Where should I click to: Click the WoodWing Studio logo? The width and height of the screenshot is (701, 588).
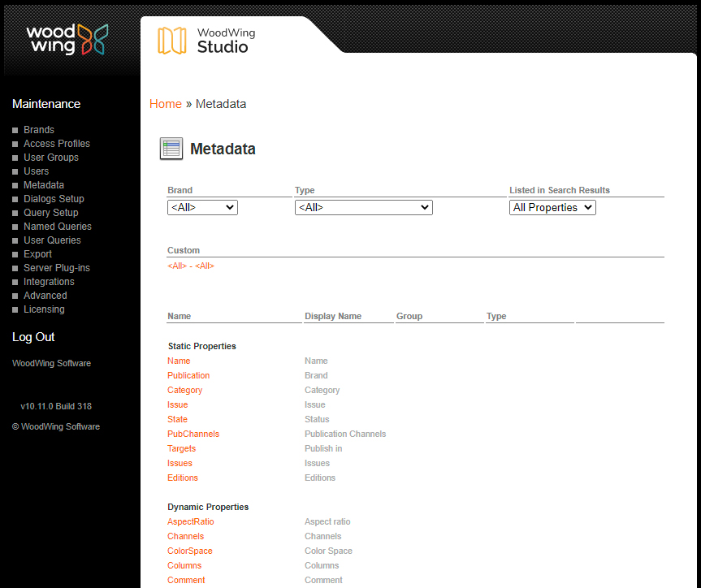(x=206, y=41)
